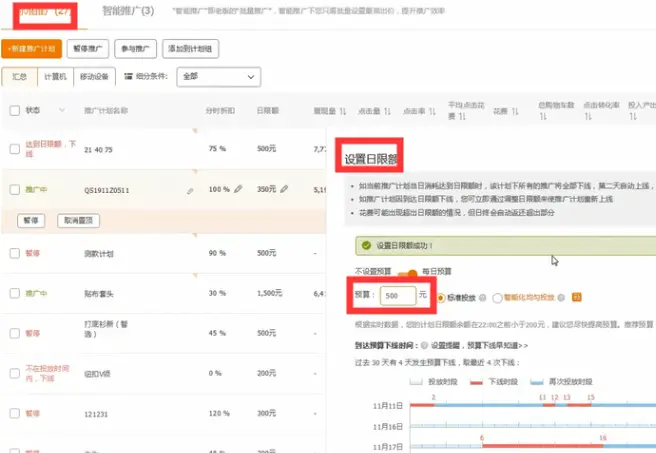The image size is (656, 453).
Task: Tick the checkbox for plan 21 40 75
Action: 14,149
